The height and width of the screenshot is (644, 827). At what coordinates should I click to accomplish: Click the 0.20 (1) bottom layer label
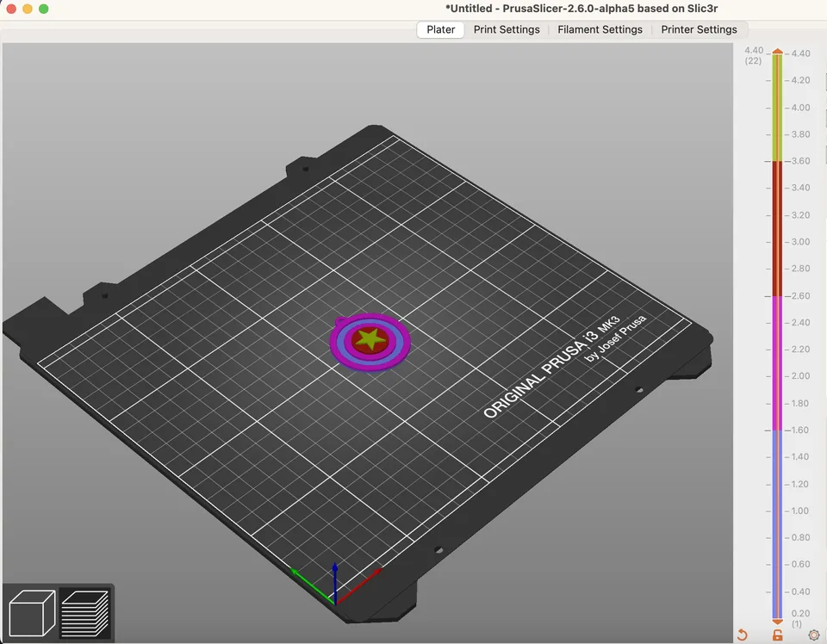[x=800, y=619]
